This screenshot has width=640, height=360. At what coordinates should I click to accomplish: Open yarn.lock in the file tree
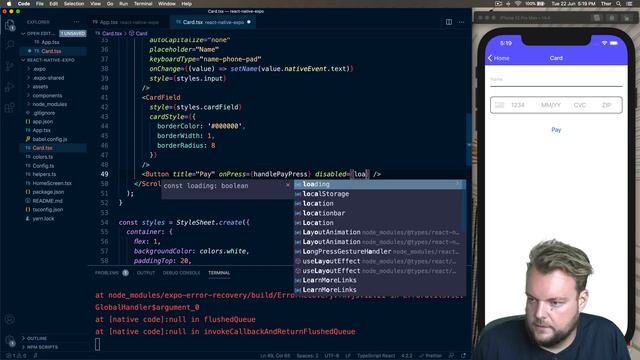click(43, 218)
